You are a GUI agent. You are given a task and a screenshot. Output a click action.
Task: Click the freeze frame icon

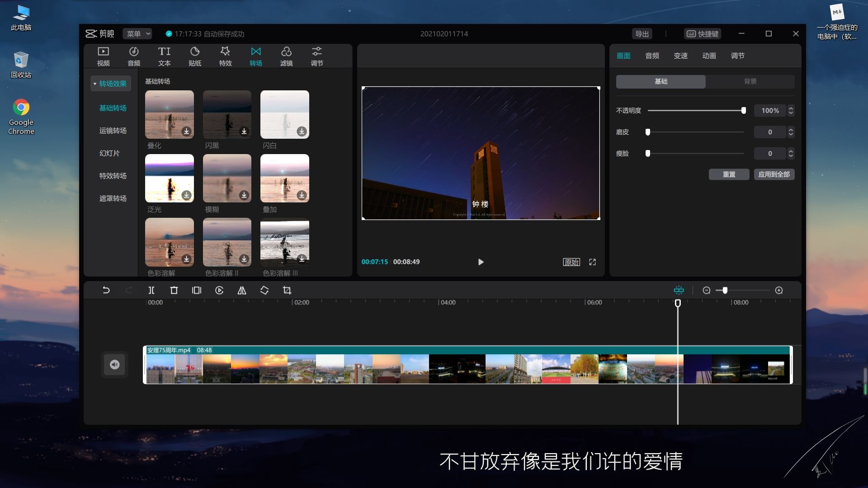197,290
